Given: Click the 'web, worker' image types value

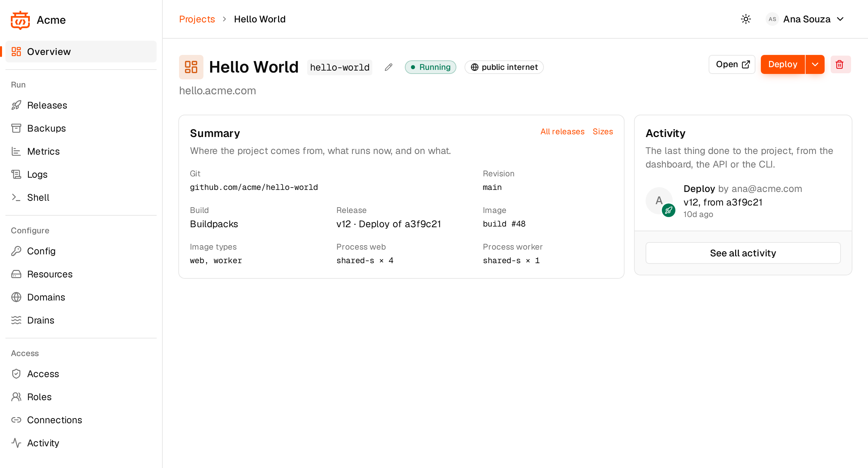Looking at the screenshot, I should coord(216,260).
